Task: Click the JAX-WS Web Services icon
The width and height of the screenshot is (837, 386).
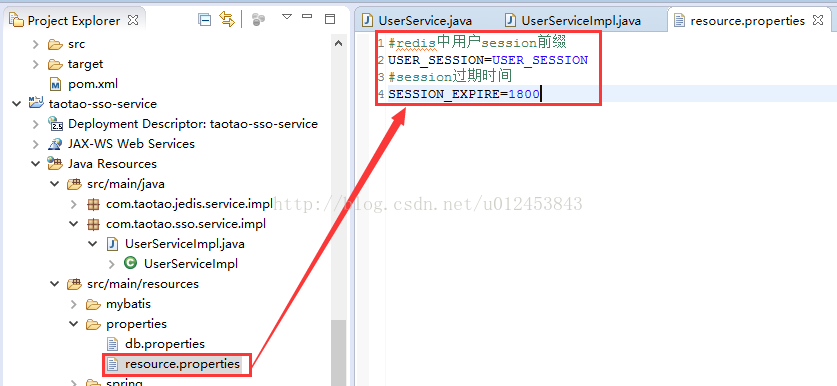Action: 56,144
